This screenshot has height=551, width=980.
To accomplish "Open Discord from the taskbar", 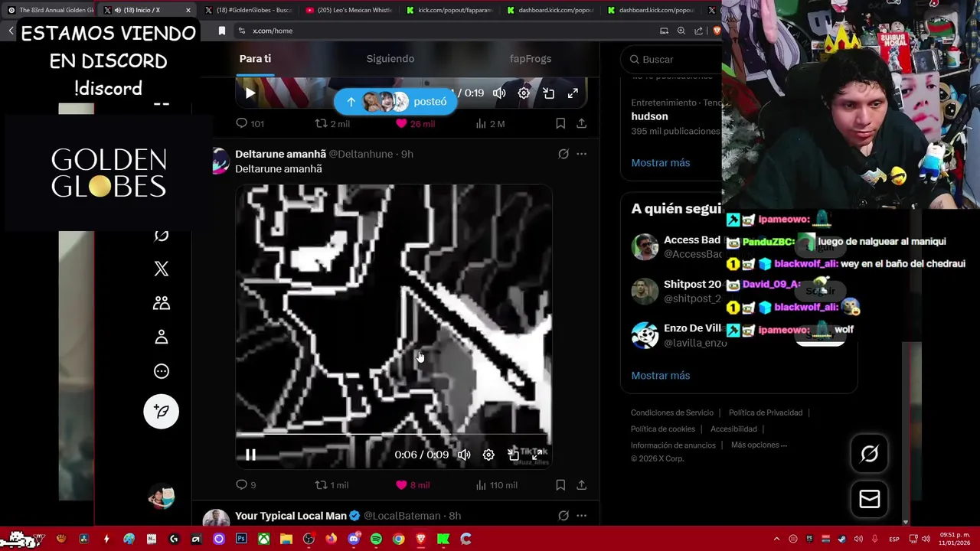I will coord(354,539).
